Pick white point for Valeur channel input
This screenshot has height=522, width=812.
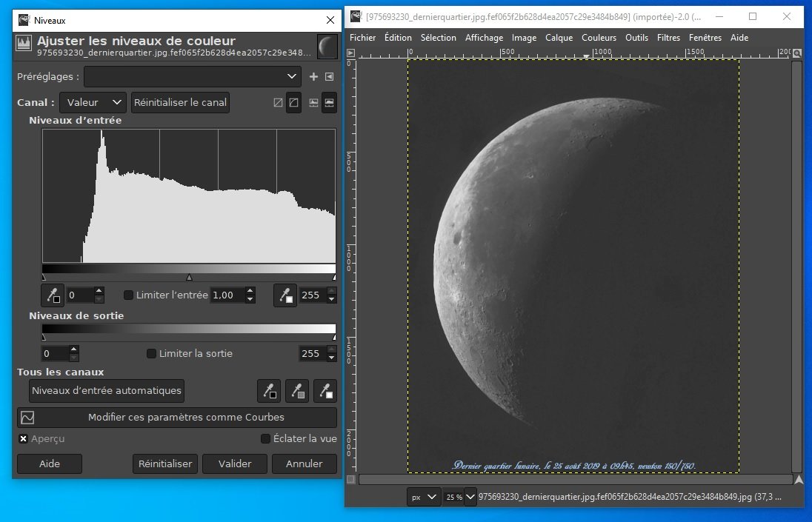pos(285,295)
